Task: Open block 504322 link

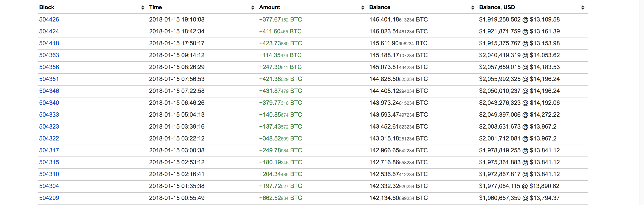Action: pos(49,139)
